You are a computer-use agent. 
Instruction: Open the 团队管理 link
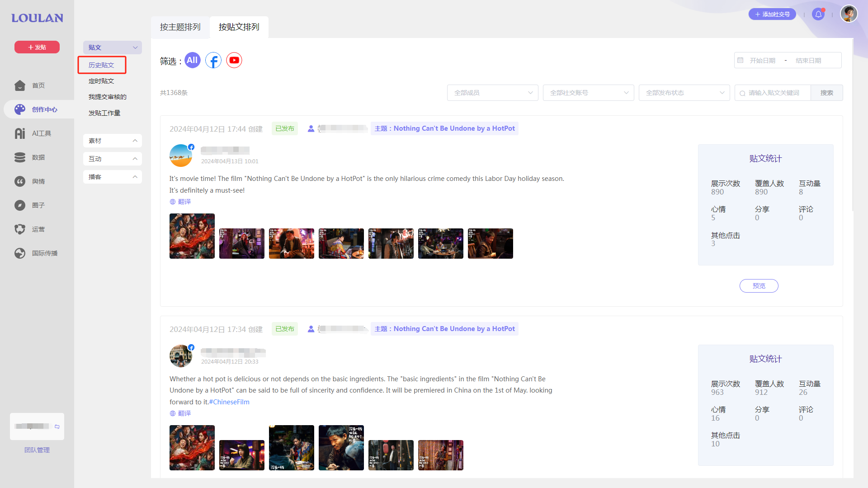(37, 450)
